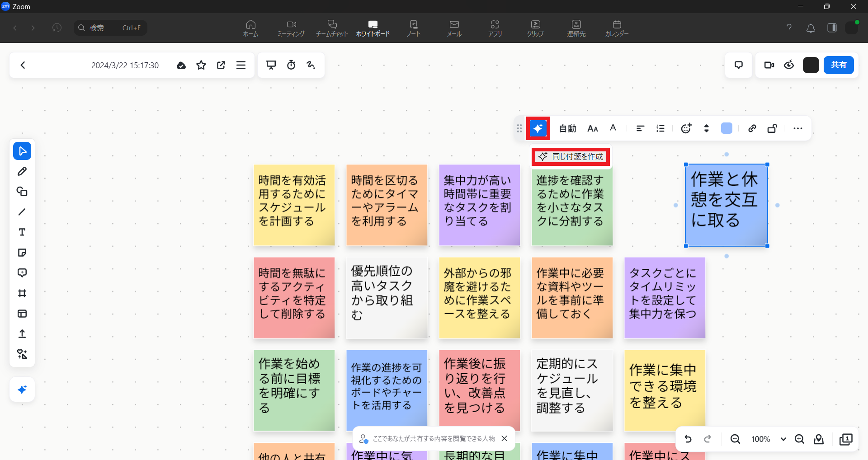Star this whiteboard as favorite

(x=201, y=65)
